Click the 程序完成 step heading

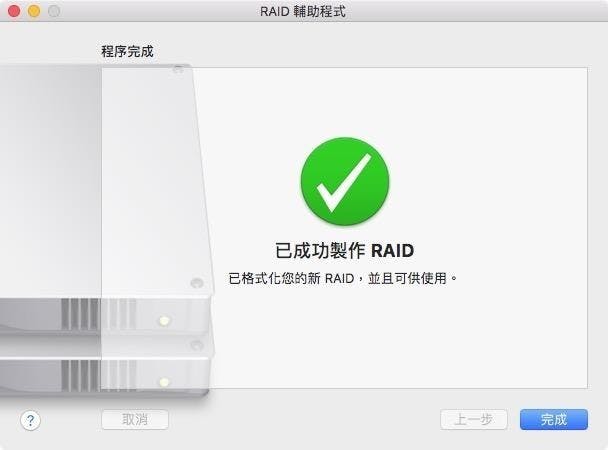coord(127,51)
